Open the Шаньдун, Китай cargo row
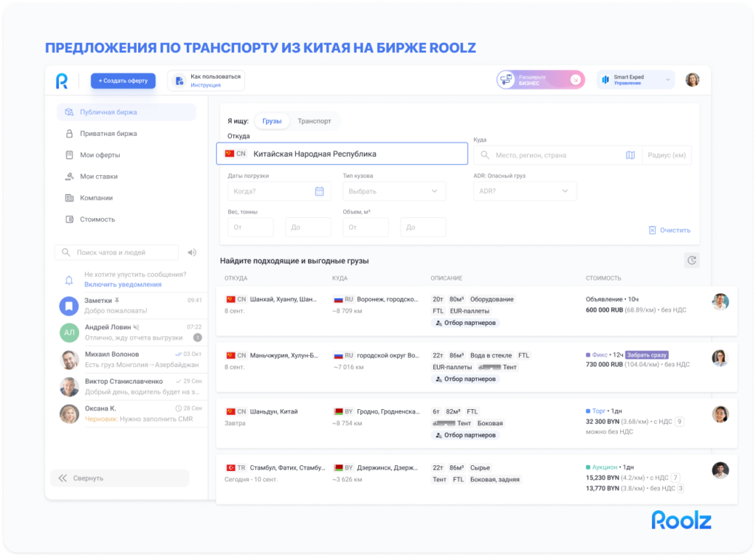The image size is (756, 556). click(476, 423)
